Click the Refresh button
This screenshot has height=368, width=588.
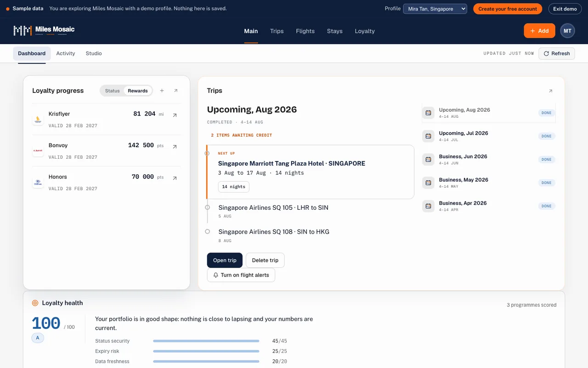point(556,53)
